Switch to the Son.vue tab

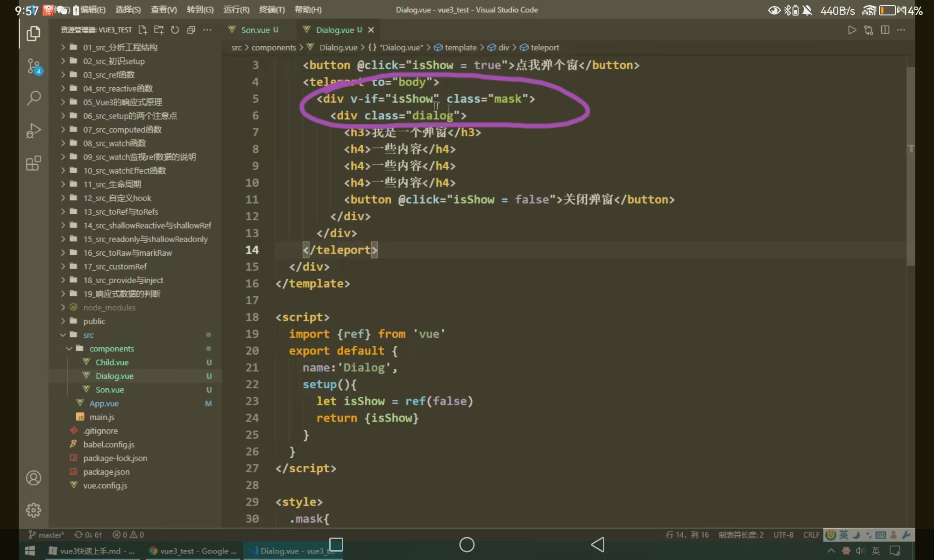pos(255,30)
